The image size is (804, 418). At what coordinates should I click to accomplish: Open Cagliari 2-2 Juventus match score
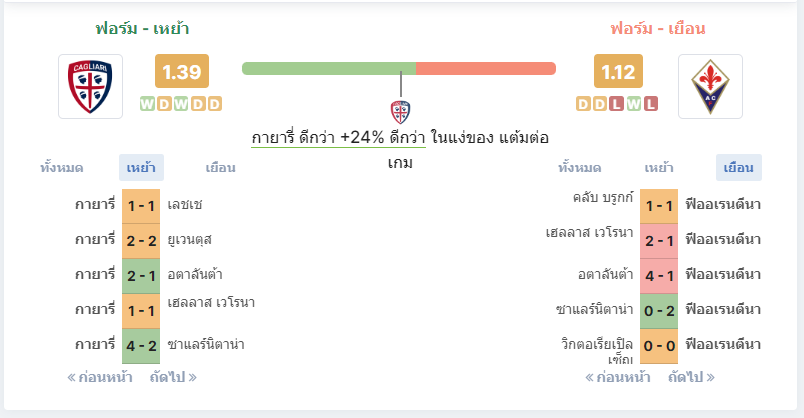click(x=141, y=241)
